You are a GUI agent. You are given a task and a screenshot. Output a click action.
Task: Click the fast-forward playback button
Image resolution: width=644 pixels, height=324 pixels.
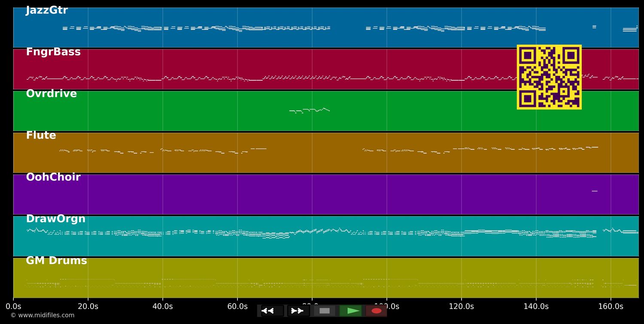[298, 311]
